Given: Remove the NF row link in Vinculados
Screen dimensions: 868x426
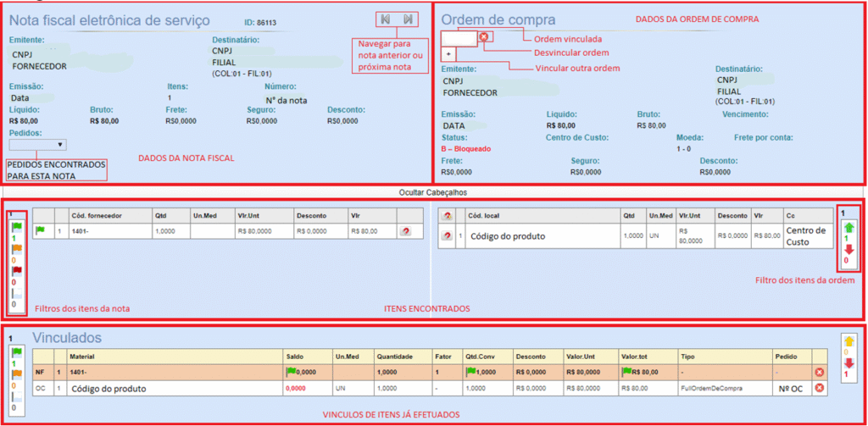Looking at the screenshot, I should pos(820,372).
